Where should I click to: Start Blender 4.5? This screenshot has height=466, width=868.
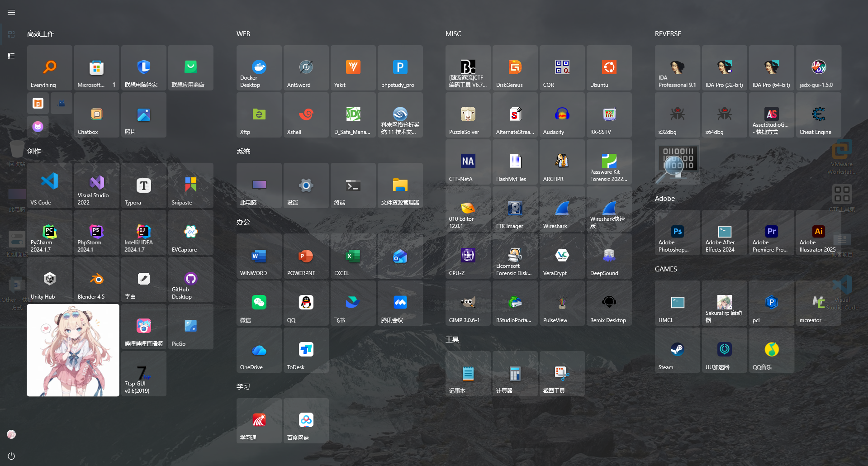(x=96, y=280)
